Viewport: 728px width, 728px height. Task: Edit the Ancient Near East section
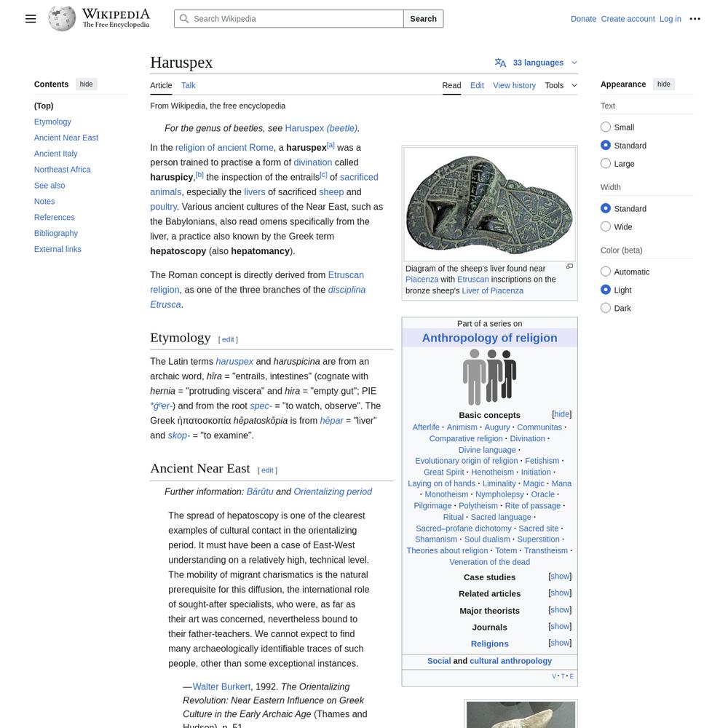[267, 470]
